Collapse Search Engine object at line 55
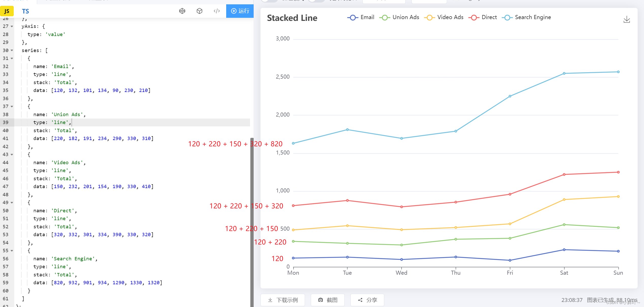The height and width of the screenshot is (307, 644). pos(12,251)
